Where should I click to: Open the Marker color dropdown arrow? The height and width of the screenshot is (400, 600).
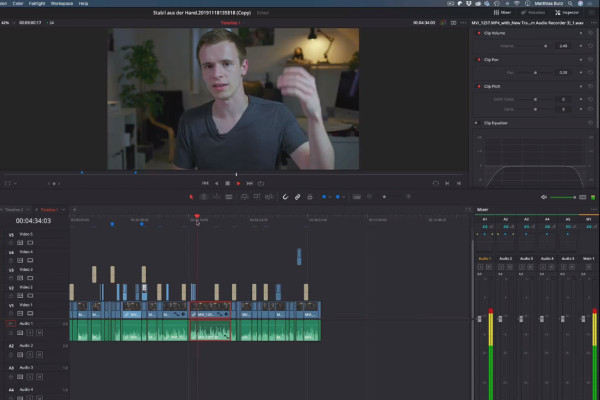[x=344, y=197]
